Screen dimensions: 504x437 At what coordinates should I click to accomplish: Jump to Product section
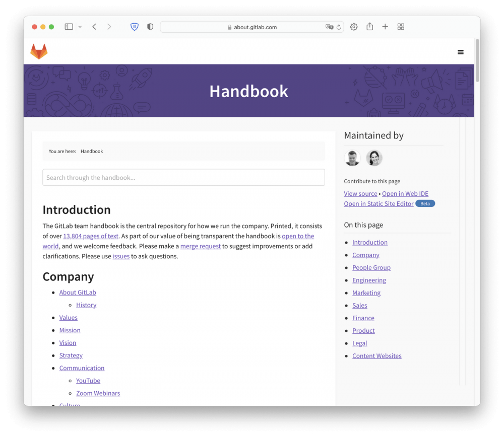363,330
